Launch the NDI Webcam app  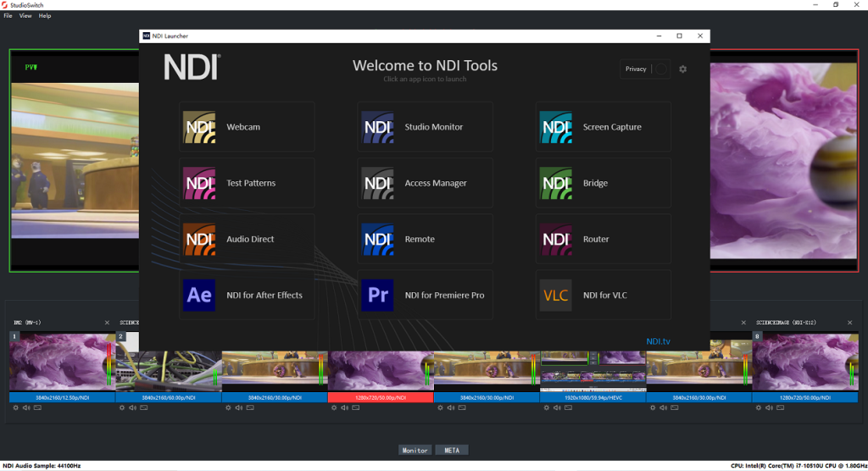pyautogui.click(x=247, y=127)
